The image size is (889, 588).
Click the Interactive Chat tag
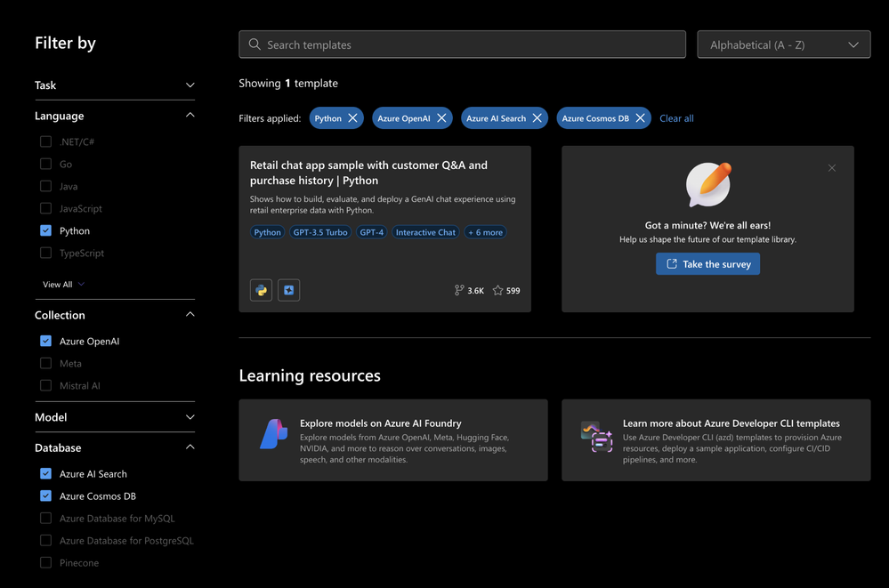click(x=425, y=232)
